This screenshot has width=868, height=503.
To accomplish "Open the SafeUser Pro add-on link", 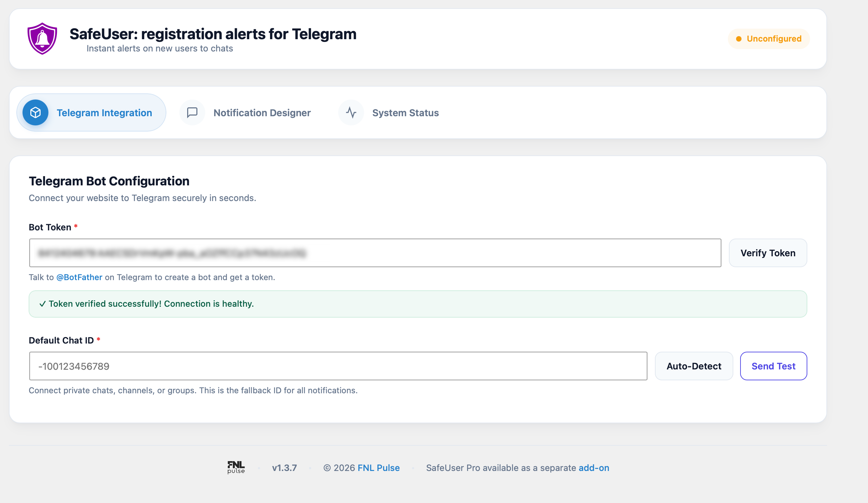I will (594, 468).
